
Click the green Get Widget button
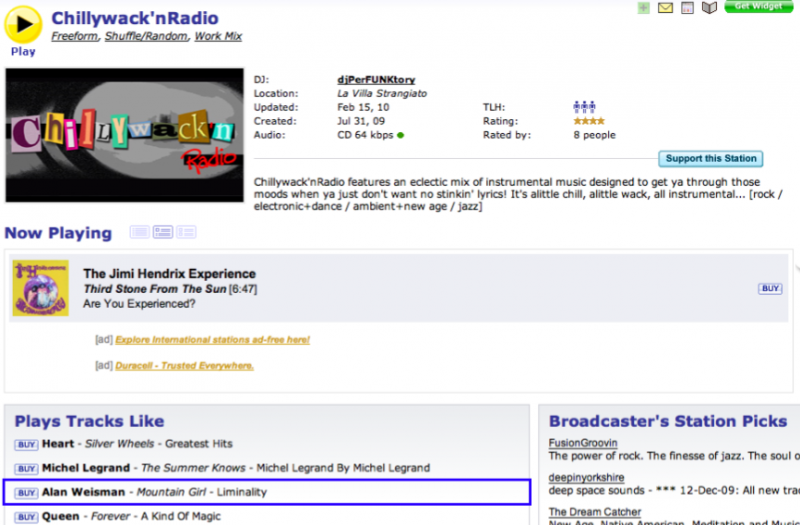[760, 7]
